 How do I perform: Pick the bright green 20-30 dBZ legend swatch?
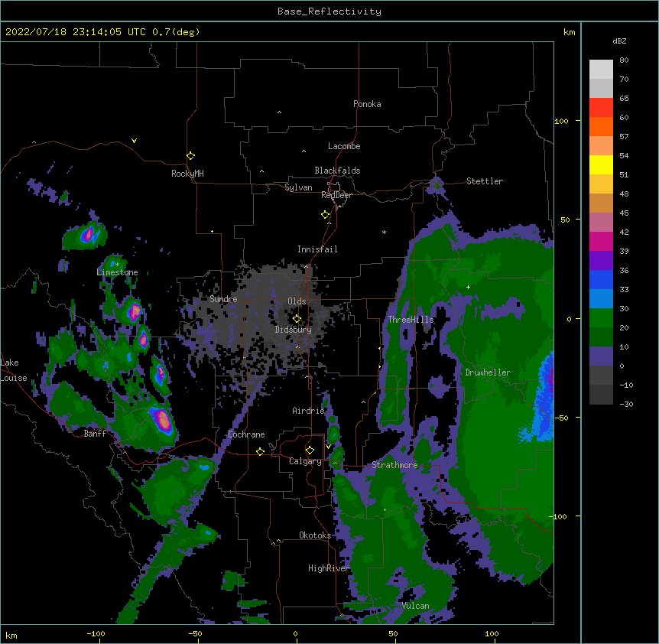(601, 318)
